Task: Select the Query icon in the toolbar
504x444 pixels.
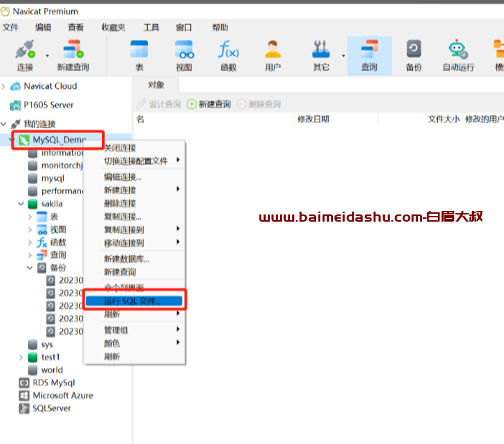Action: pyautogui.click(x=369, y=49)
